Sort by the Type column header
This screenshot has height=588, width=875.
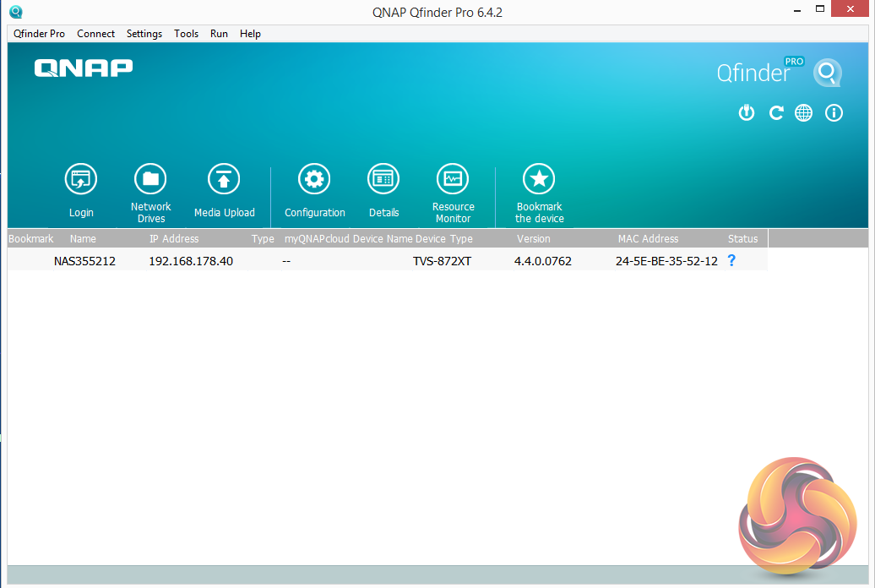[x=263, y=238]
